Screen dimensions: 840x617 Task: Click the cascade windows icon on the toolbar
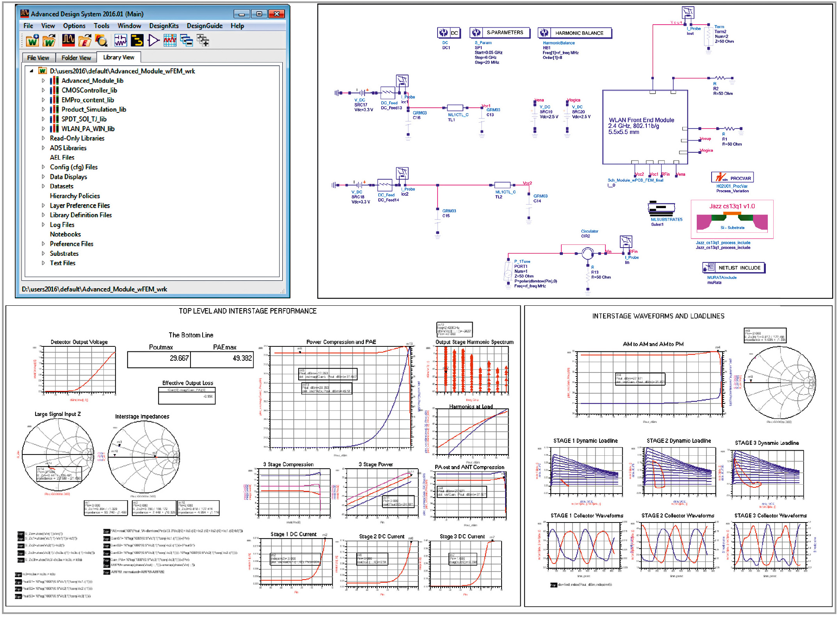[x=186, y=41]
